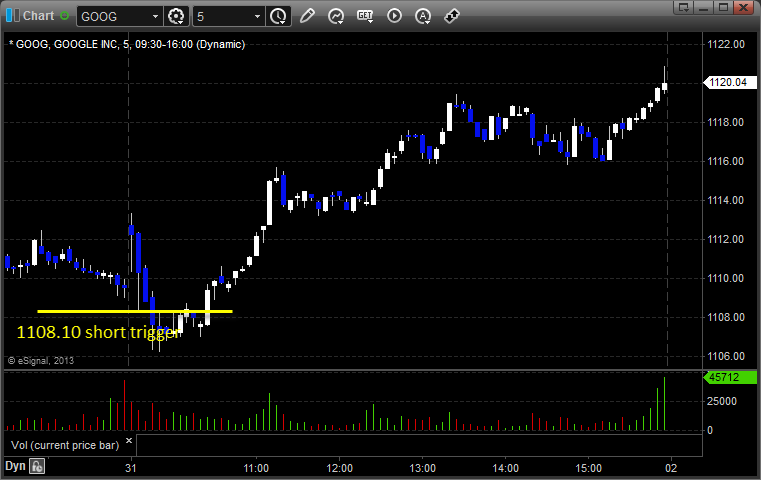This screenshot has width=761, height=480.
Task: Click the Chart title label
Action: pos(38,16)
